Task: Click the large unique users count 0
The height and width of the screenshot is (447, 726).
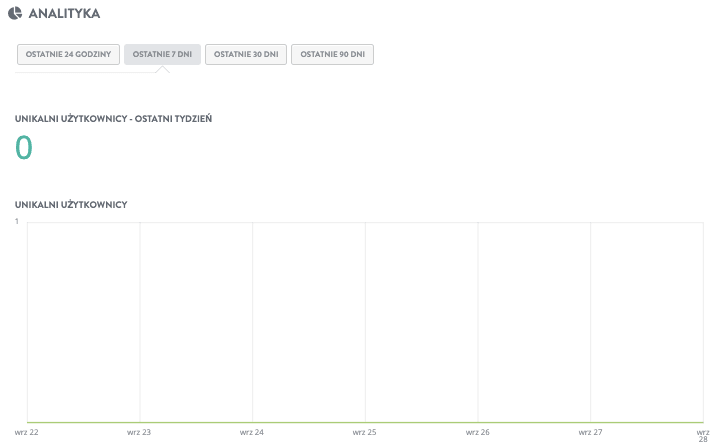Action: (x=24, y=148)
